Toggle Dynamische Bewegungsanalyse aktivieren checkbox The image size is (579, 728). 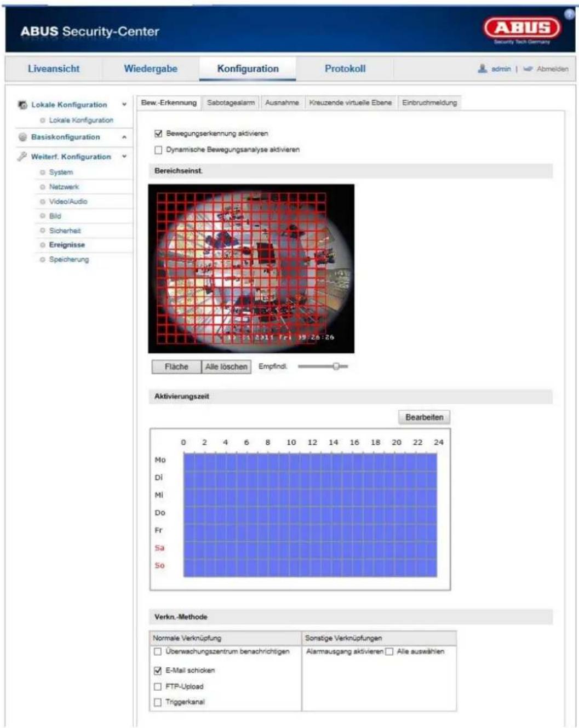tap(158, 150)
